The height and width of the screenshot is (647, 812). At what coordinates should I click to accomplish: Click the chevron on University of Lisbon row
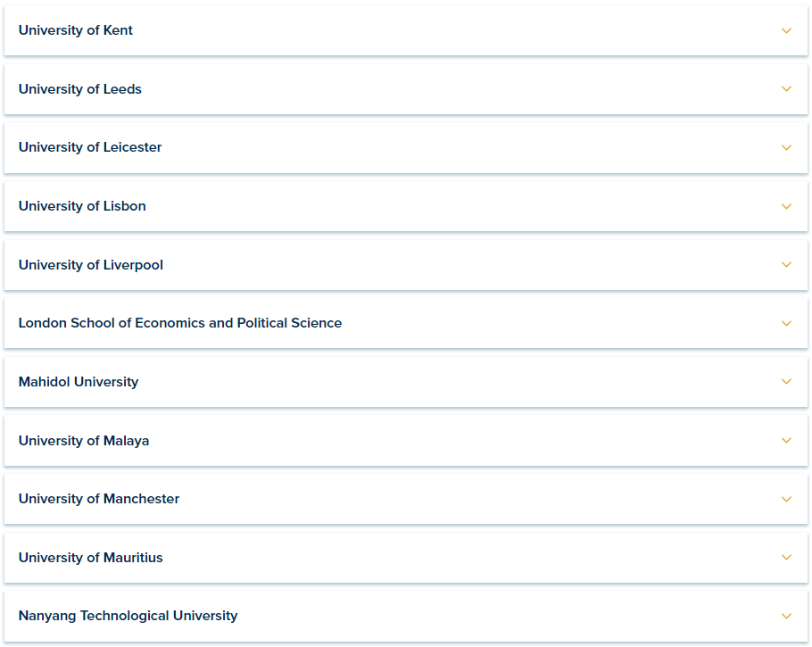pyautogui.click(x=786, y=206)
